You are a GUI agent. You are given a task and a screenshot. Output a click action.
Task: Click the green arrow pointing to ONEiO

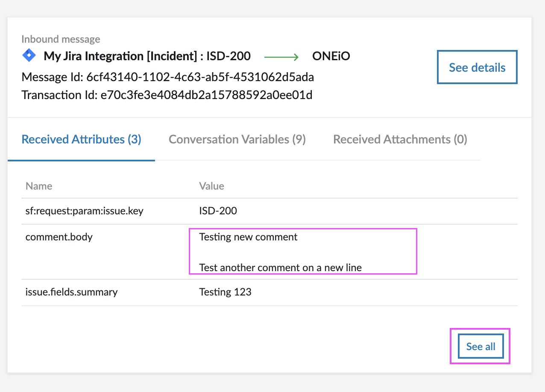tap(282, 56)
